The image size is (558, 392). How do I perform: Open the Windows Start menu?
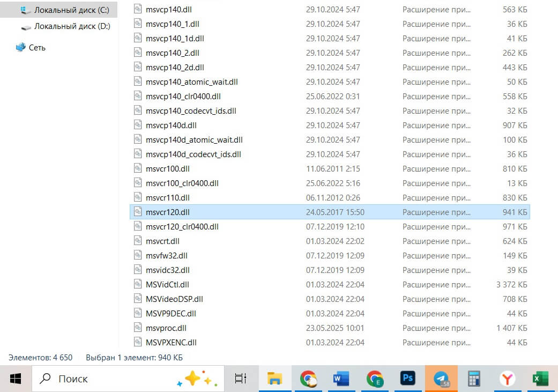coord(16,379)
